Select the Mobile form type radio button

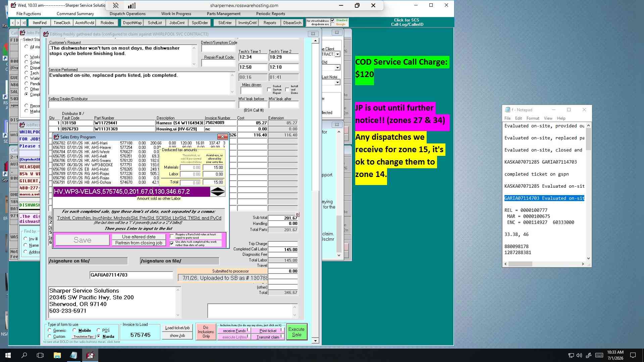pos(74,330)
